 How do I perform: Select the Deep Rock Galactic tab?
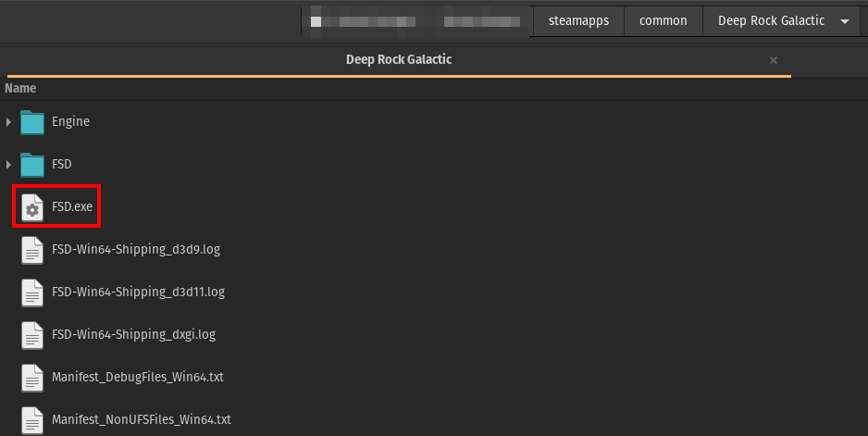398,59
